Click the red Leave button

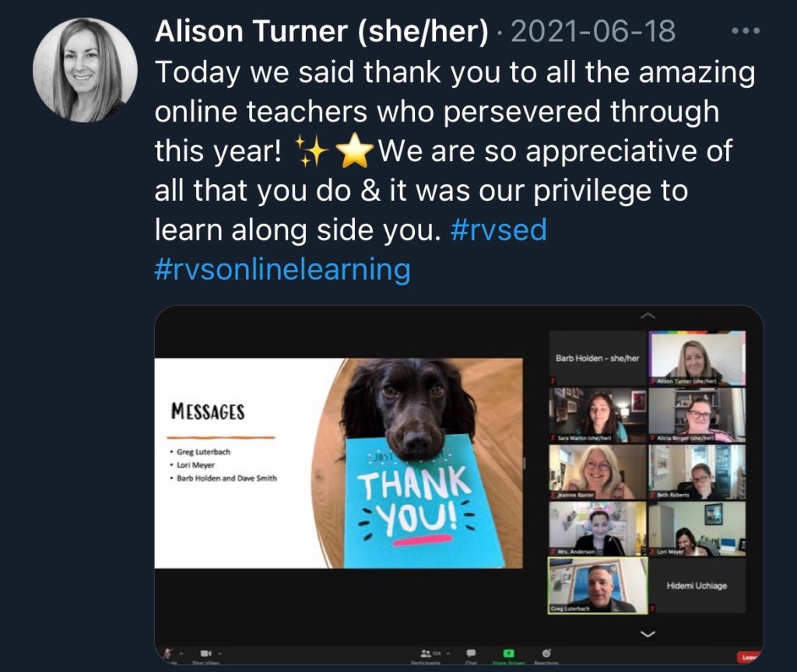coord(750,657)
